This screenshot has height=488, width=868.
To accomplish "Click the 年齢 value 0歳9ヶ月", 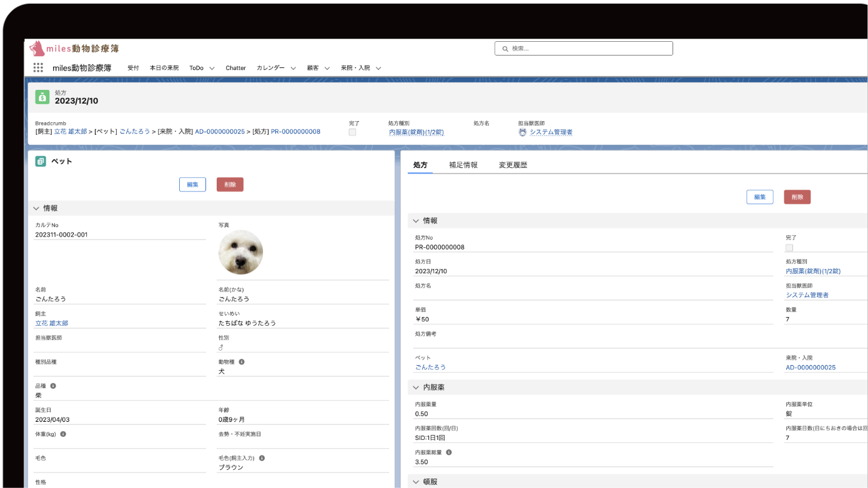I will (x=232, y=420).
